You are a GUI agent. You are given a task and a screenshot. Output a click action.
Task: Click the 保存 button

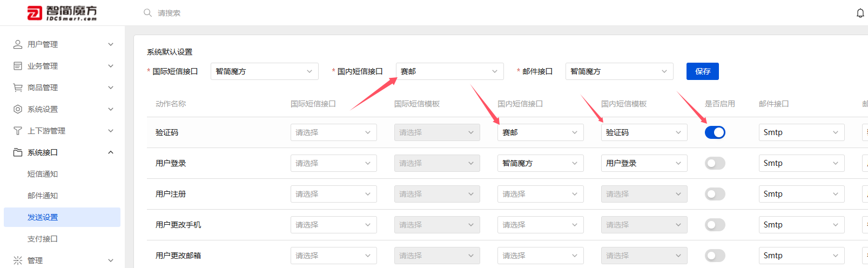702,71
